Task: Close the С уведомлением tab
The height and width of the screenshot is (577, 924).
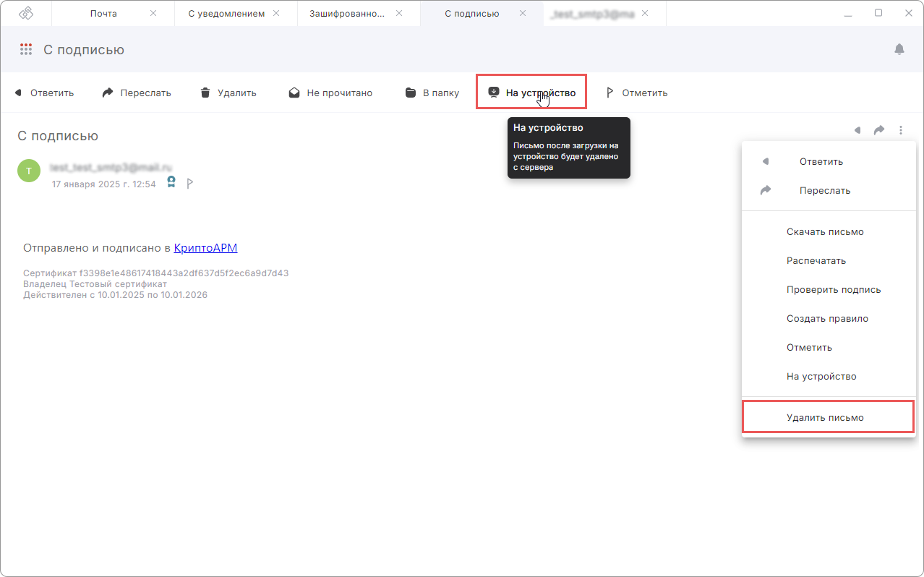Action: [x=276, y=13]
